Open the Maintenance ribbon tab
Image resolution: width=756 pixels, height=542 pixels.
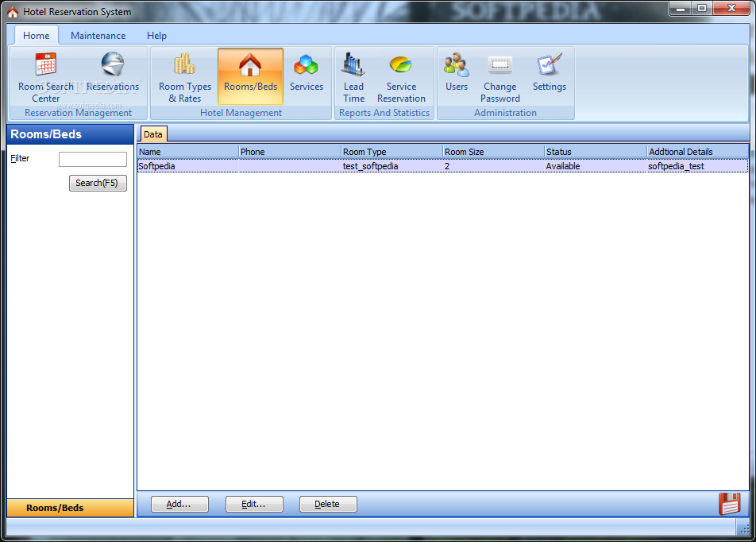[x=98, y=35]
